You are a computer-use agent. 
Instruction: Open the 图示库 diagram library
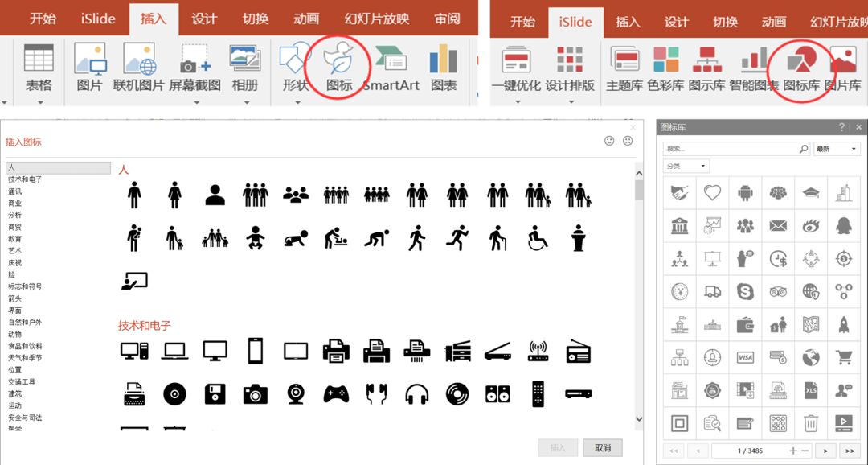pos(707,69)
